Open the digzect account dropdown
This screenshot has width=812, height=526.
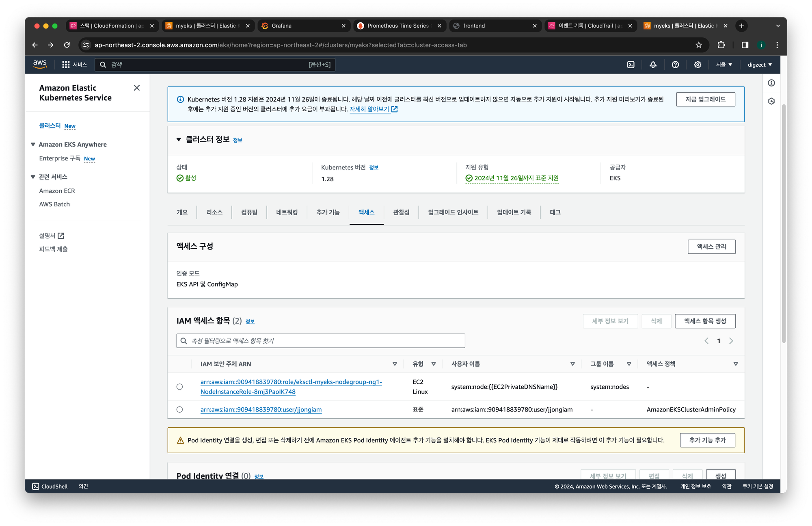760,65
